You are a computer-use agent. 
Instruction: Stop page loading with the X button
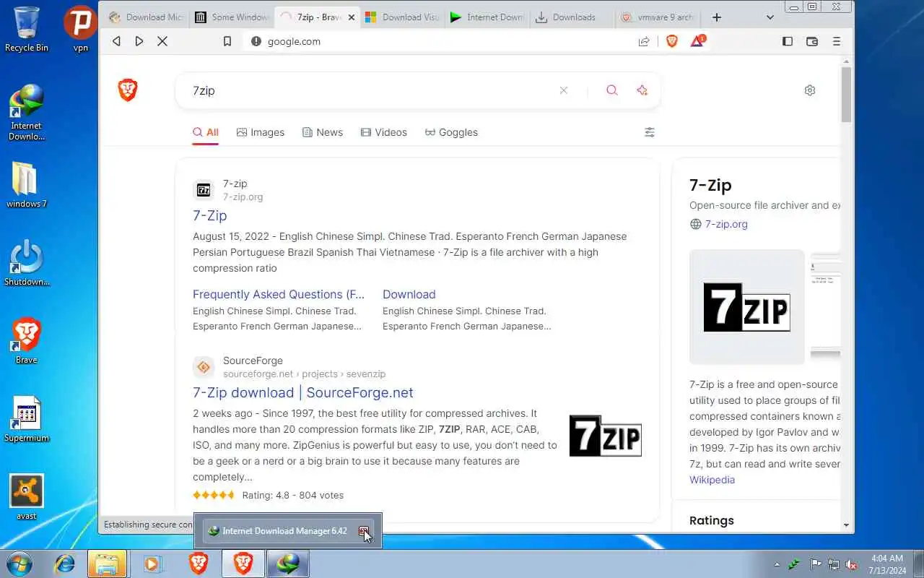[162, 41]
